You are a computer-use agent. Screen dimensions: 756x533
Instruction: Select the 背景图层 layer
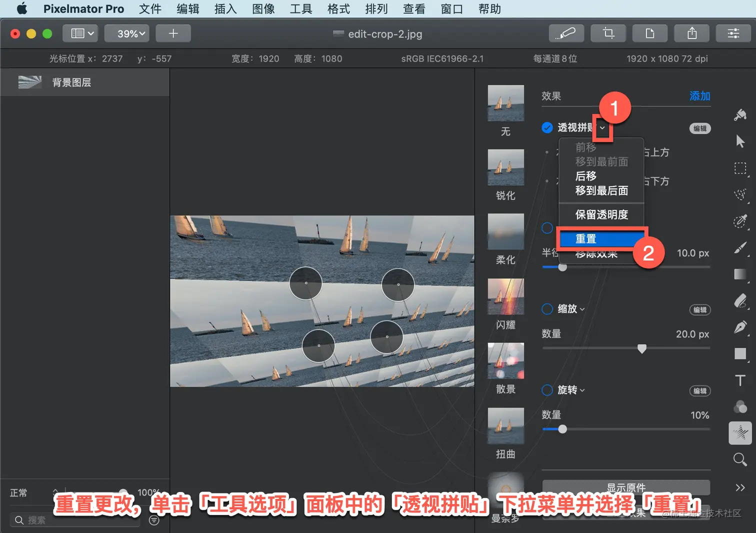point(85,82)
